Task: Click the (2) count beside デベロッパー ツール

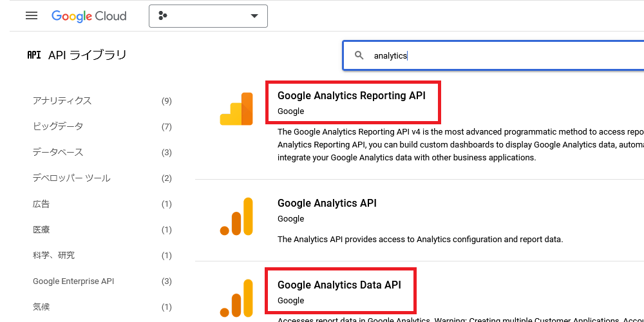Action: (166, 178)
